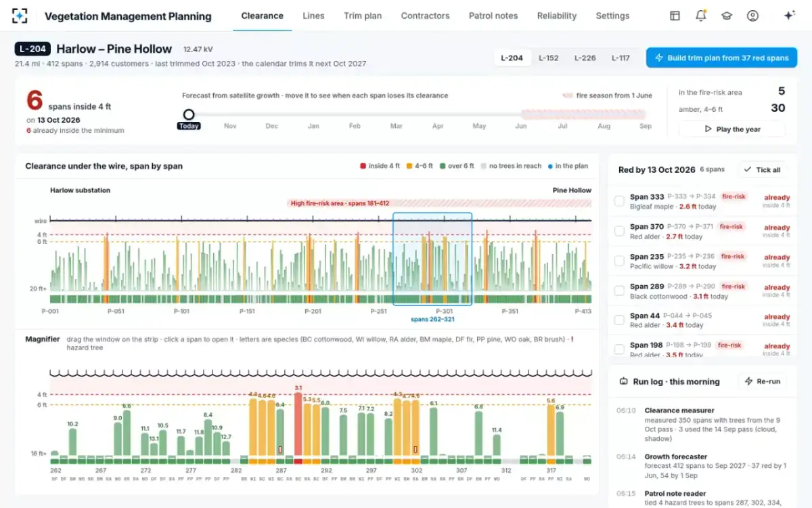Click the Play the year button
This screenshot has height=508, width=812.
tap(732, 129)
